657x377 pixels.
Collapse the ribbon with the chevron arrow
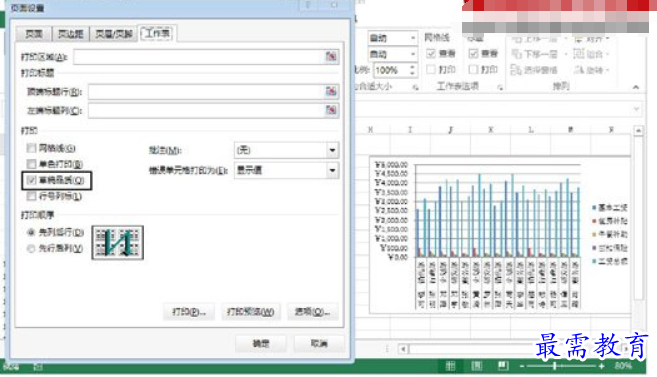pos(636,87)
